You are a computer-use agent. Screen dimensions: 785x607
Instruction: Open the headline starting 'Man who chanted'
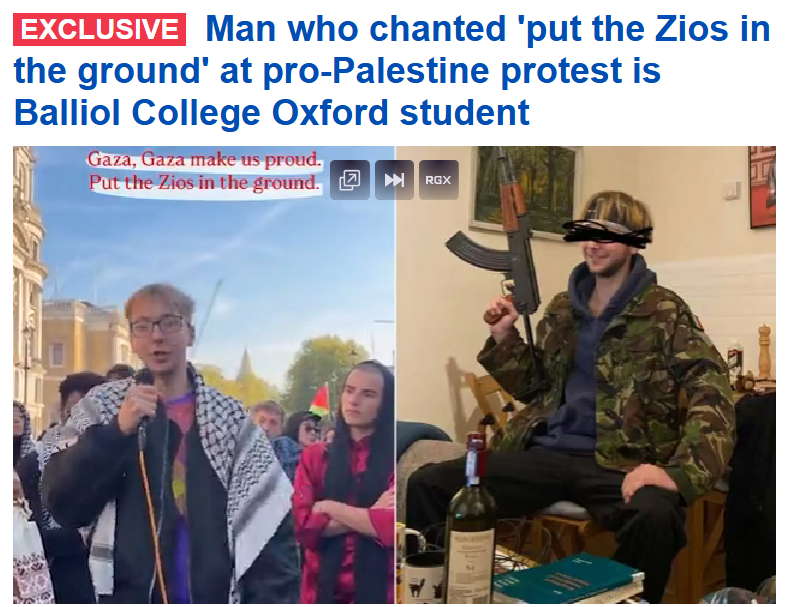click(391, 70)
